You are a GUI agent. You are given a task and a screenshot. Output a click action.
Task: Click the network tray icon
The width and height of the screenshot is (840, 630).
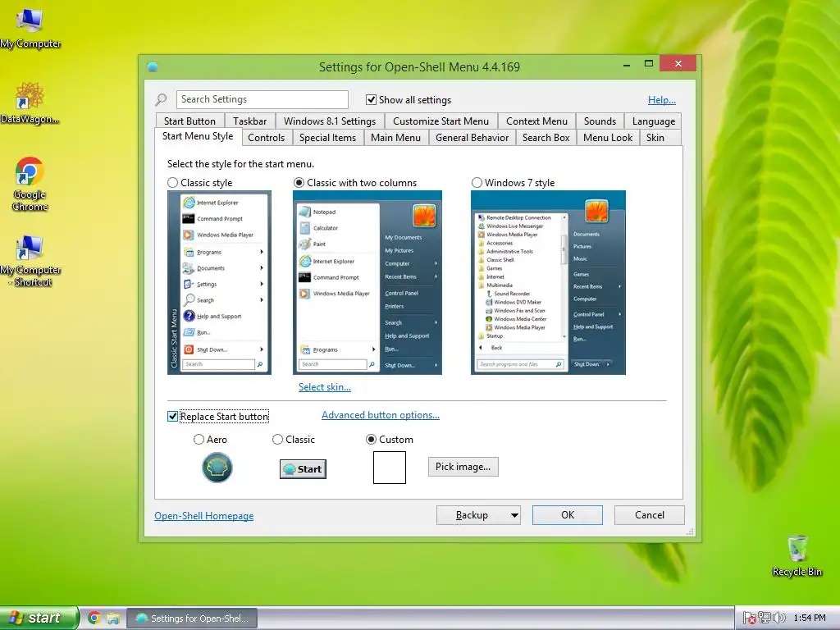(764, 619)
